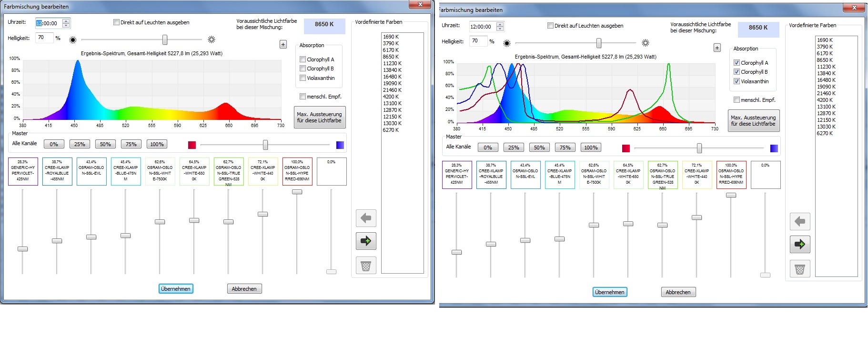Click the red color square in left window
The image size is (868, 355).
pos(192,145)
